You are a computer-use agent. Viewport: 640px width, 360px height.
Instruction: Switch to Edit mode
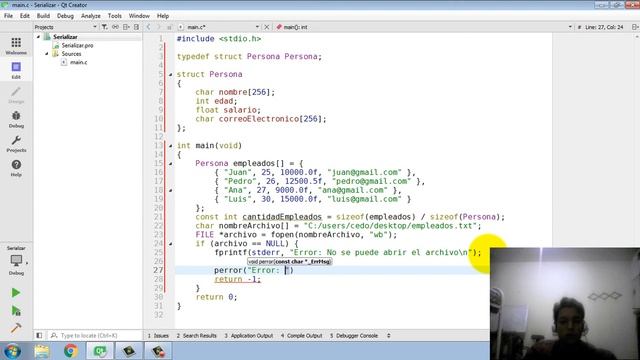click(16, 70)
